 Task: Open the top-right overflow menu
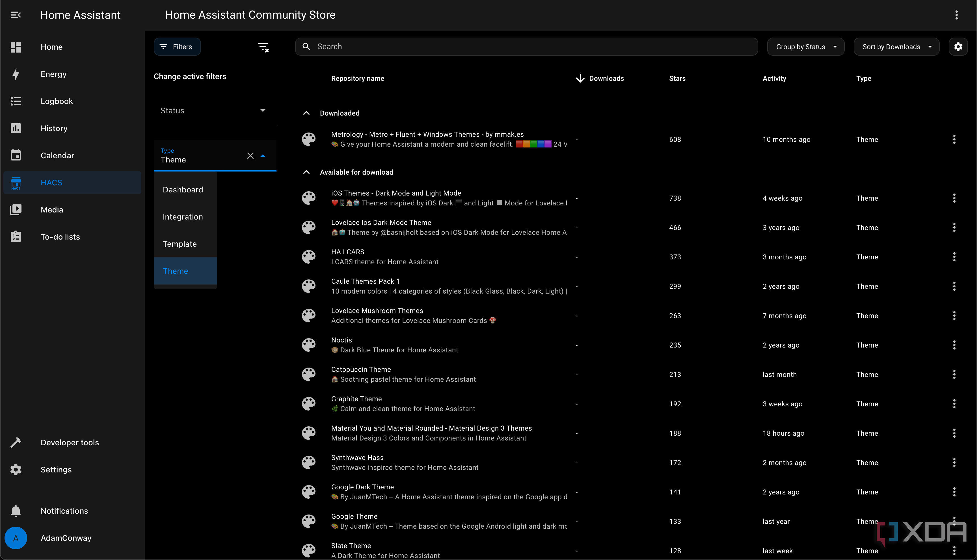[957, 15]
